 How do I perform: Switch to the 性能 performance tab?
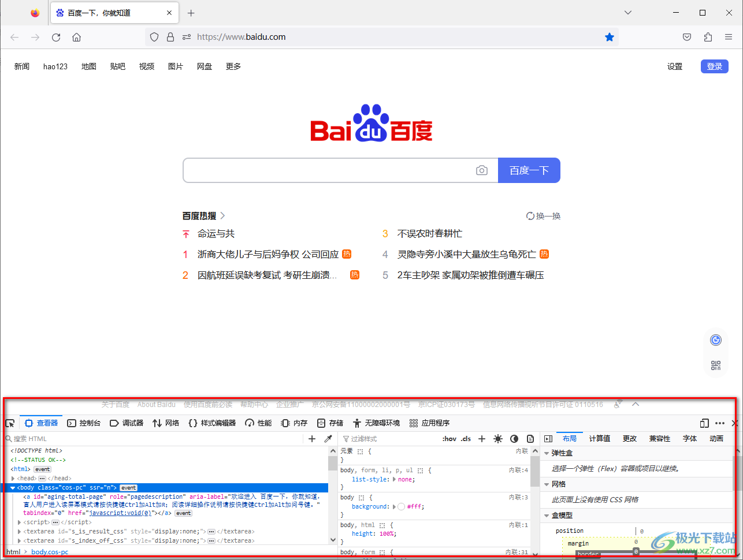click(258, 423)
